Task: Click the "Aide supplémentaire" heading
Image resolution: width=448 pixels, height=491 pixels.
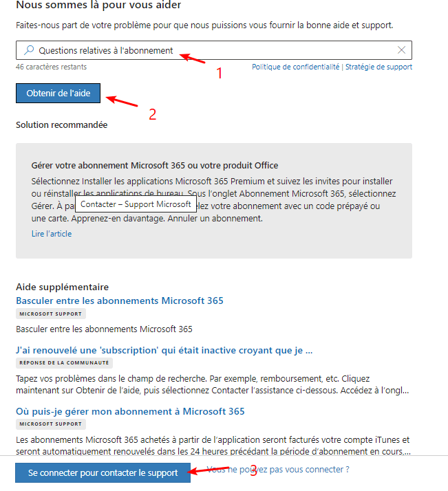Action: [63, 287]
